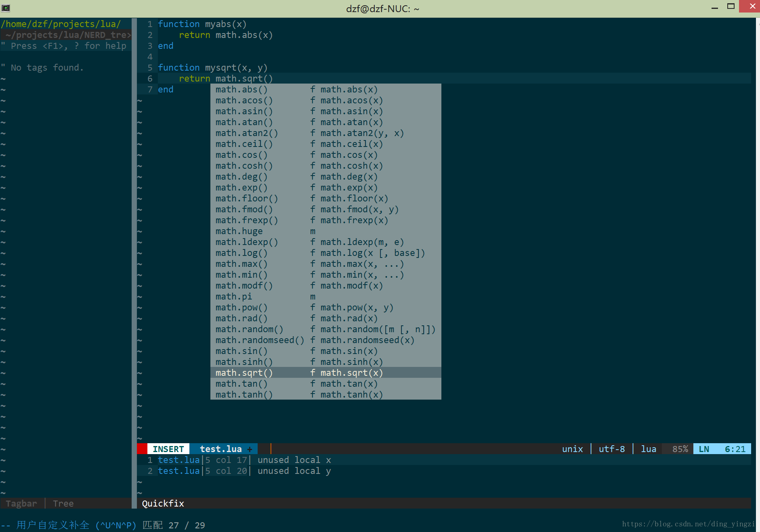The image size is (760, 532).
Task: Choose math.min() completion entry
Action: [x=326, y=275]
